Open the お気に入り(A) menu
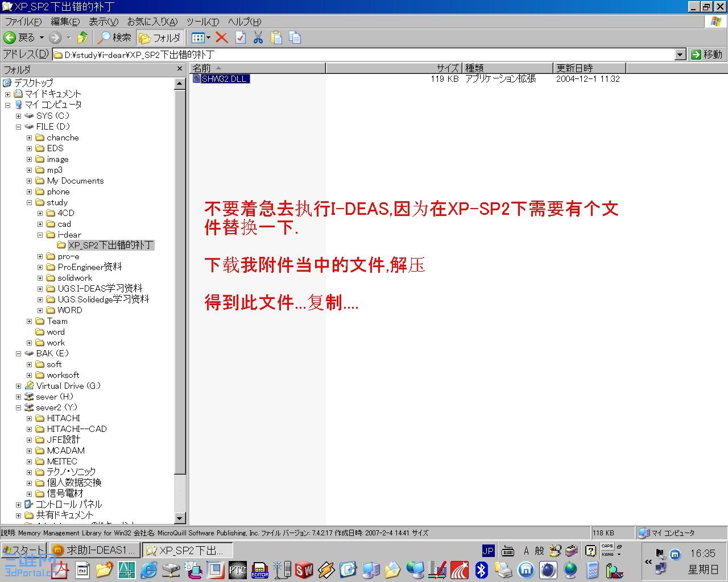The width and height of the screenshot is (728, 582). (152, 22)
